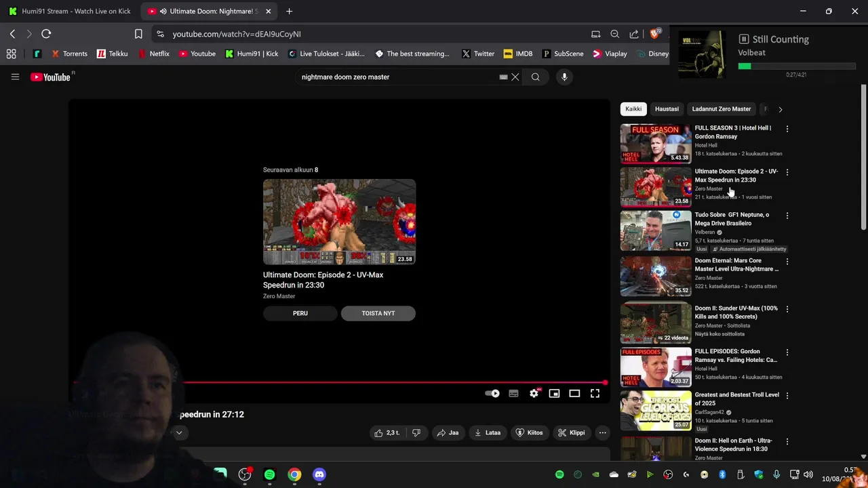Viewport: 868px width, 488px height.
Task: Toggle the autoplay switch in the player
Action: tap(492, 393)
